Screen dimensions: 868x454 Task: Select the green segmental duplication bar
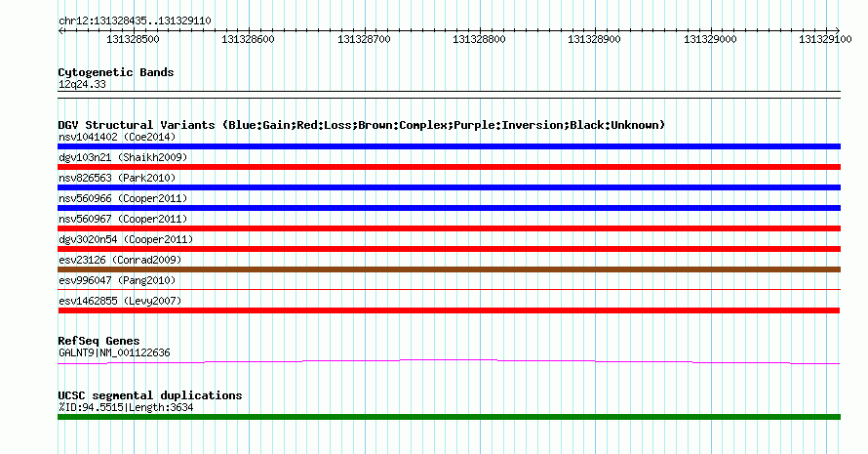point(449,417)
